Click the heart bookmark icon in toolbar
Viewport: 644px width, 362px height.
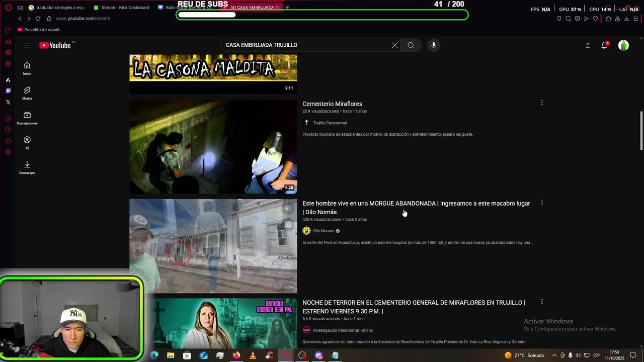coord(595,19)
